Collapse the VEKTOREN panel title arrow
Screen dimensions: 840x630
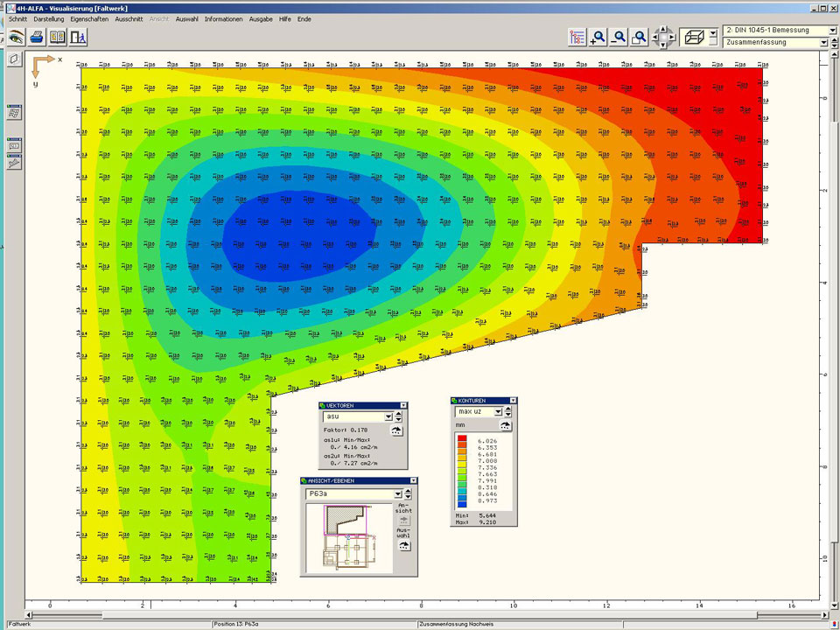coord(402,405)
